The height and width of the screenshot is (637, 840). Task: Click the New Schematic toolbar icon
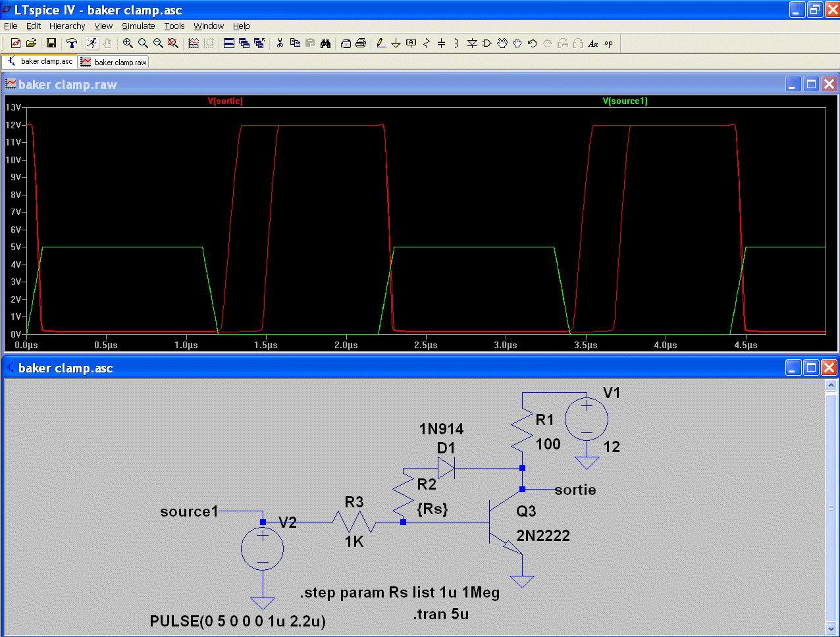pyautogui.click(x=16, y=43)
